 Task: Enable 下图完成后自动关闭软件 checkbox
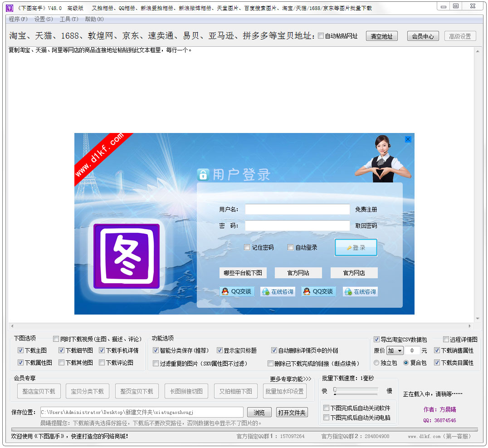click(x=327, y=408)
